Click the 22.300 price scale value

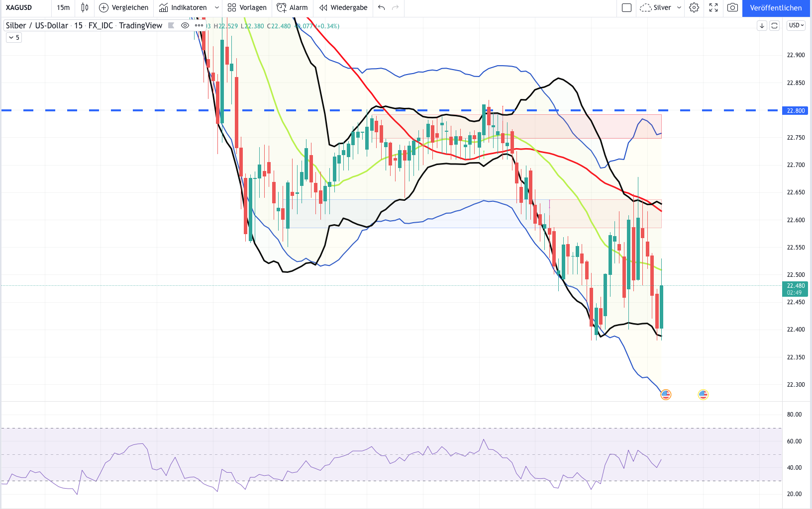(x=796, y=385)
